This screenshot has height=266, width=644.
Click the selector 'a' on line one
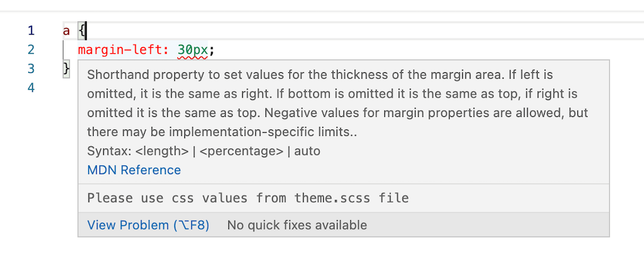(x=67, y=31)
